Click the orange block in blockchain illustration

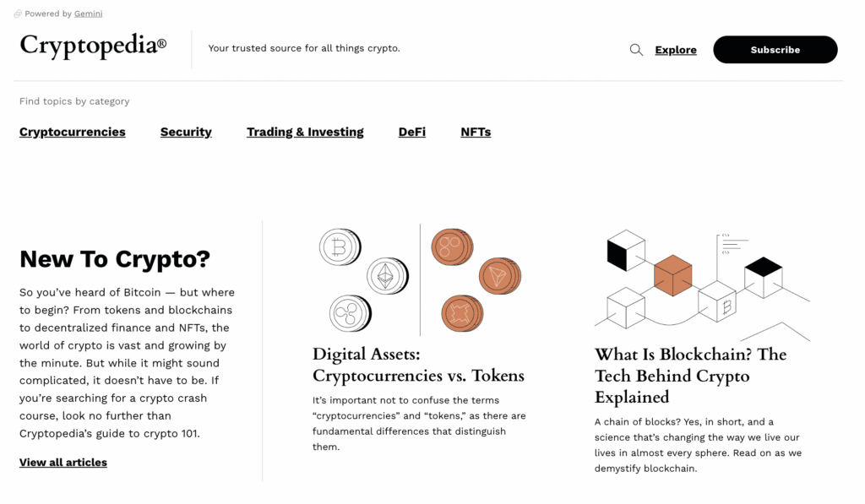point(673,274)
